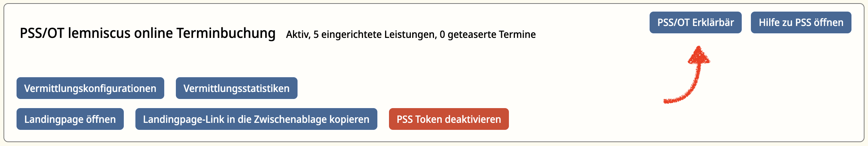Deactivate the PSS Token with the red button
The image size is (868, 146).
449,119
